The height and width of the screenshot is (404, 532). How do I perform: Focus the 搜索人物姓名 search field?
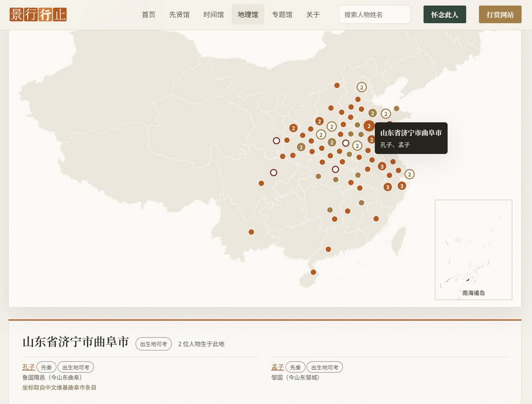click(375, 15)
